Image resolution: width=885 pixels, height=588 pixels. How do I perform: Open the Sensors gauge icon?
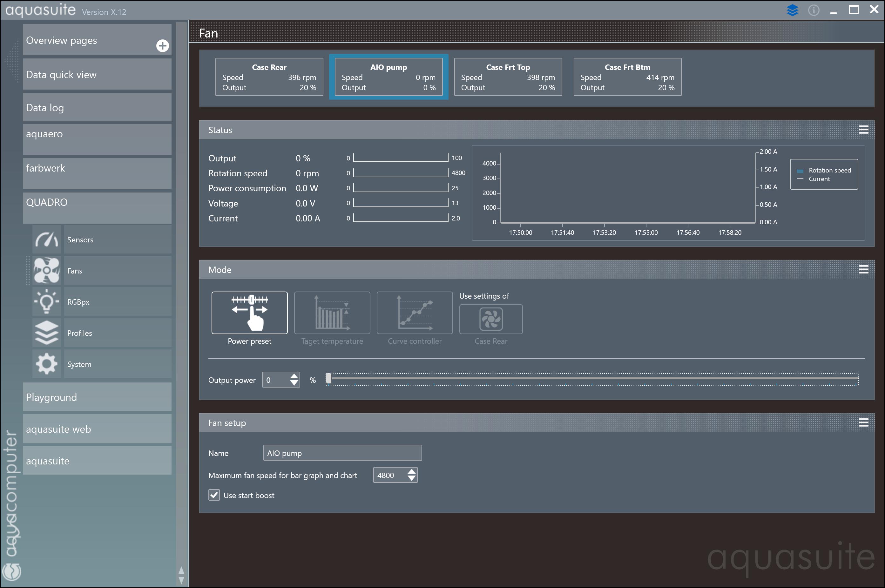point(46,239)
